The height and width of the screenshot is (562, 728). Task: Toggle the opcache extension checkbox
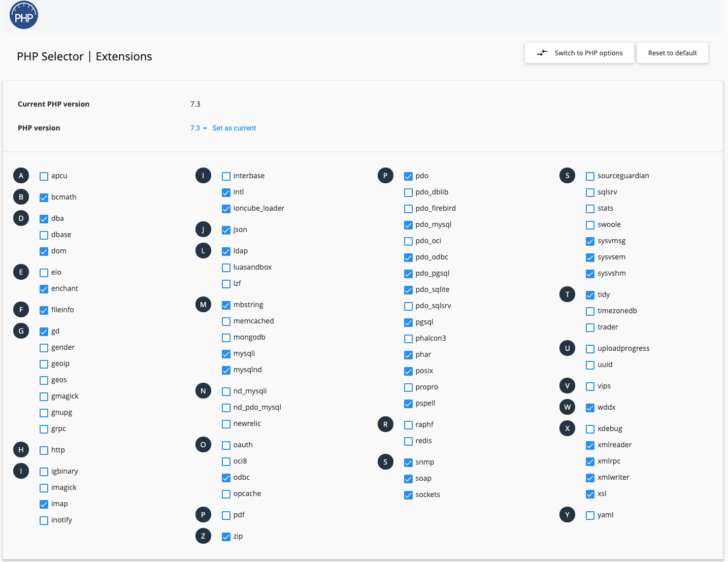pos(226,494)
